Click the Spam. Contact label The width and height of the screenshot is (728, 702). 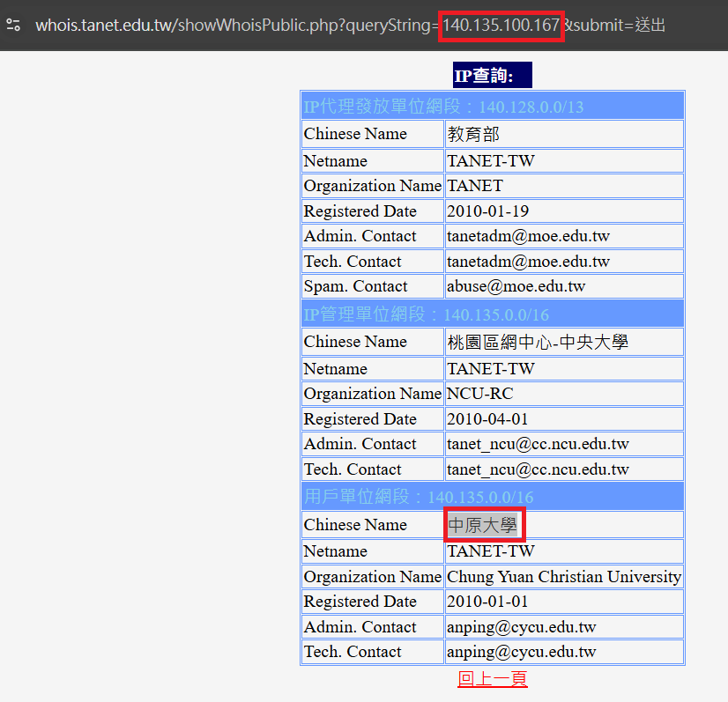point(355,286)
